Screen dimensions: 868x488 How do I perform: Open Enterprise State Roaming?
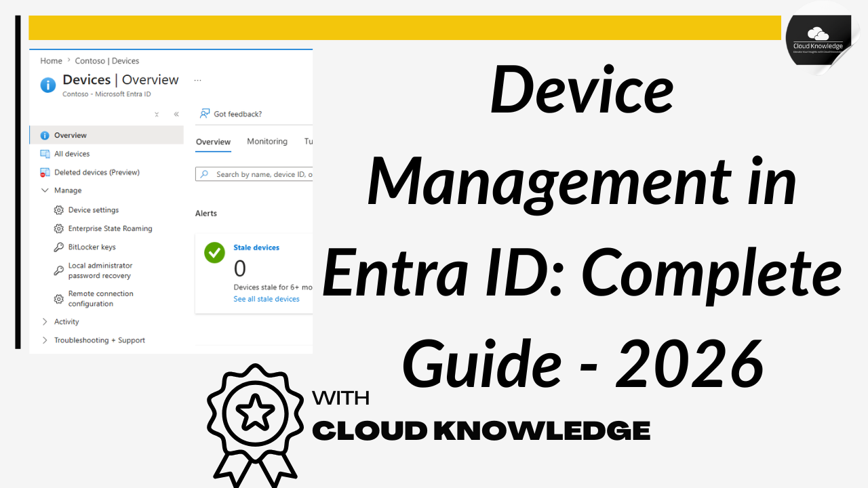pos(111,228)
